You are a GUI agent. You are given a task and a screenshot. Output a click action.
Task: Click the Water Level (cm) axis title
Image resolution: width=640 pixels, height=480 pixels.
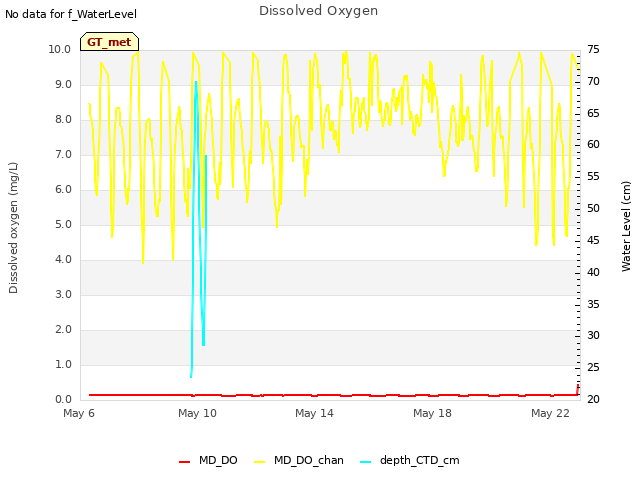[626, 227]
